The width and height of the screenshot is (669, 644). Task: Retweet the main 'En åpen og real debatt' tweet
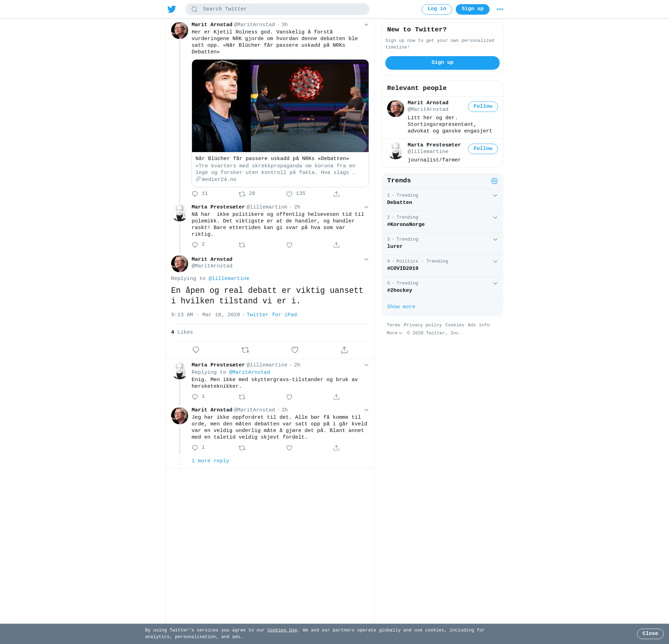pyautogui.click(x=245, y=350)
